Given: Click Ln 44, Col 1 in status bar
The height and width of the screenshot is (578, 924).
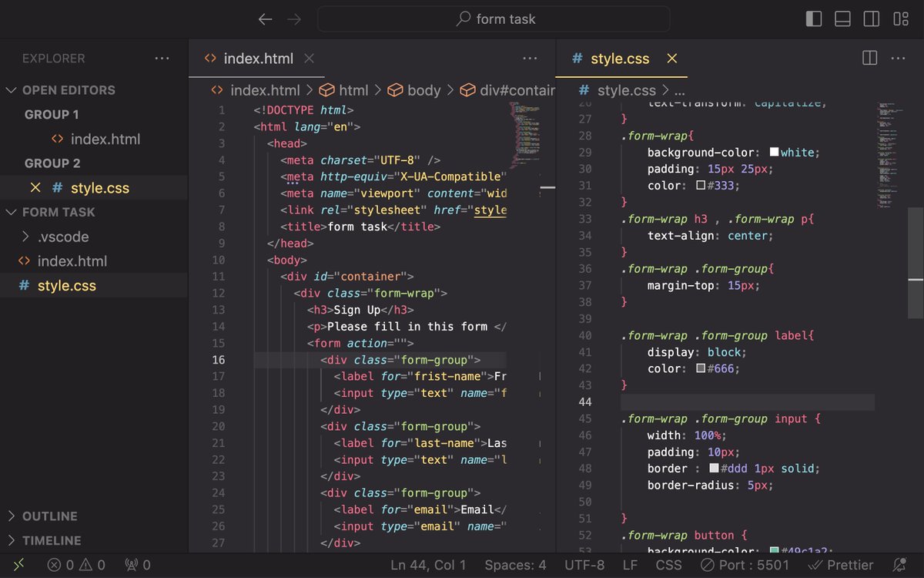Looking at the screenshot, I should [x=428, y=565].
